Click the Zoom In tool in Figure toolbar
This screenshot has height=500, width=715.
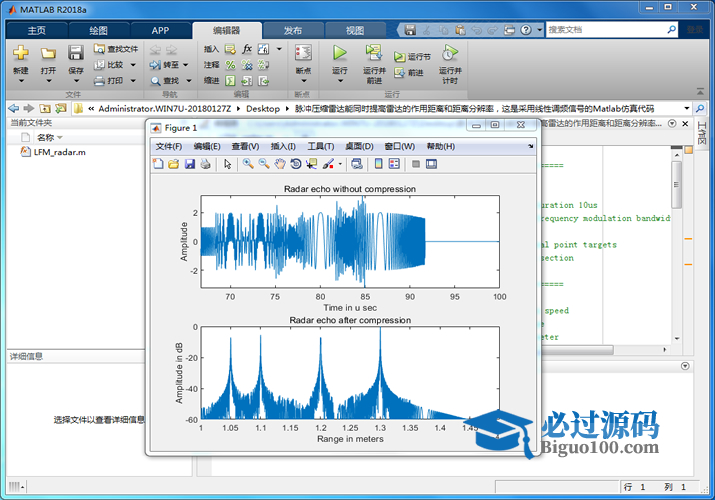[247, 164]
